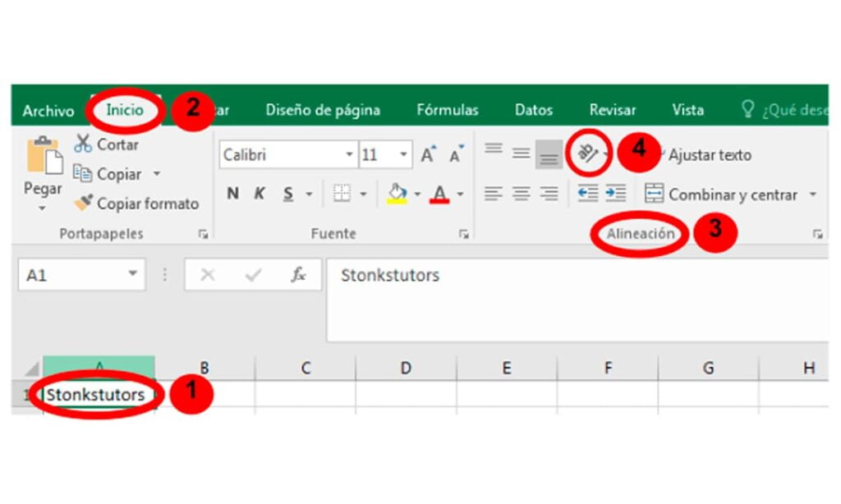Open the Fórmulas tab
This screenshot has height=504, width=841.
click(448, 110)
